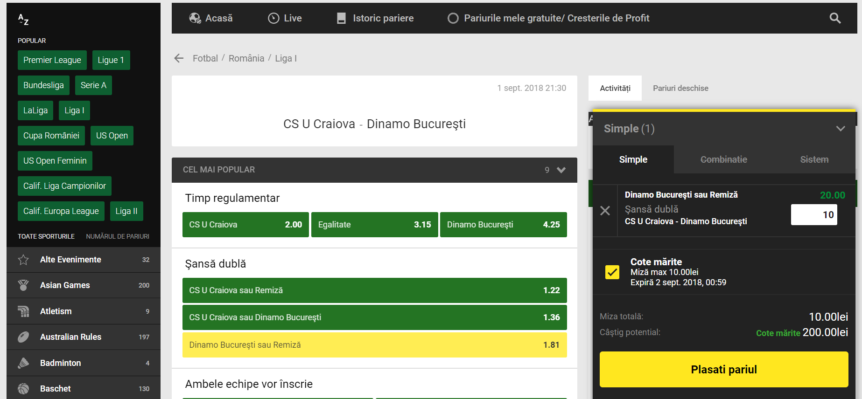Click the Atletism sport icon
This screenshot has height=399, width=862.
[x=23, y=311]
